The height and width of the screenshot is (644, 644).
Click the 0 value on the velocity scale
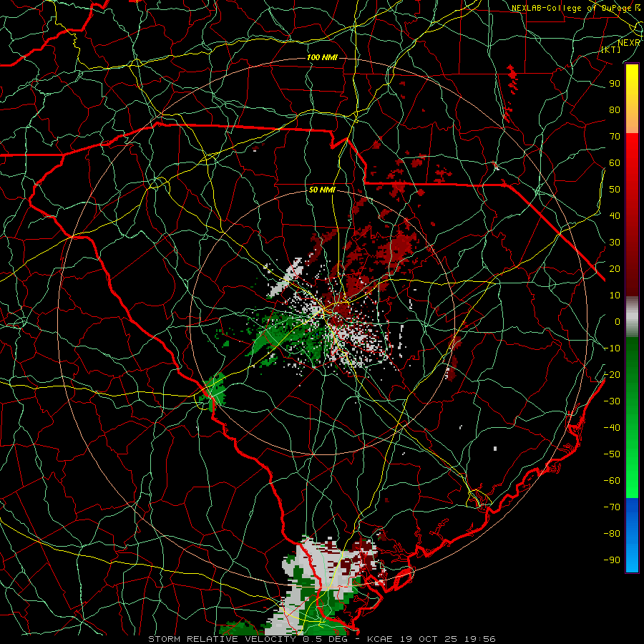[618, 321]
